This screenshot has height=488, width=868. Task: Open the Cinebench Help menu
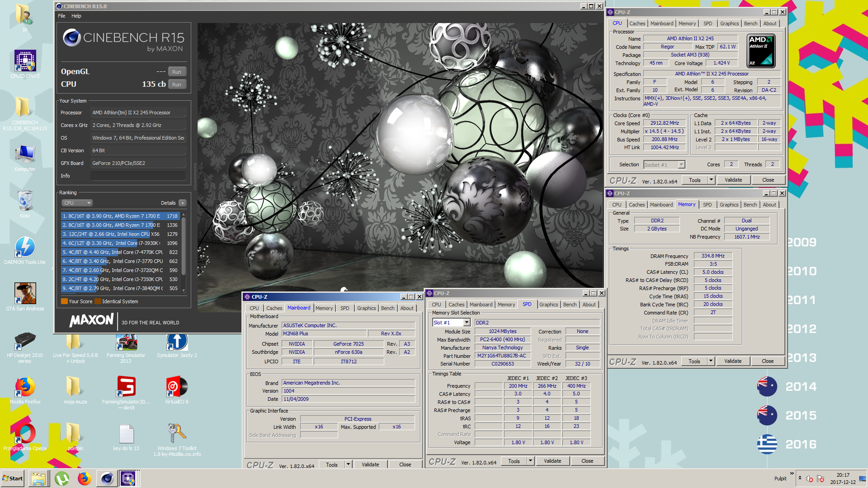tap(76, 16)
